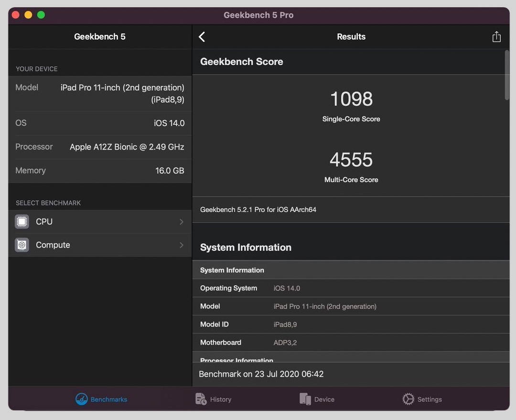This screenshot has height=420, width=516.
Task: Click the Results pane vertical scrollbar
Action: [507, 75]
